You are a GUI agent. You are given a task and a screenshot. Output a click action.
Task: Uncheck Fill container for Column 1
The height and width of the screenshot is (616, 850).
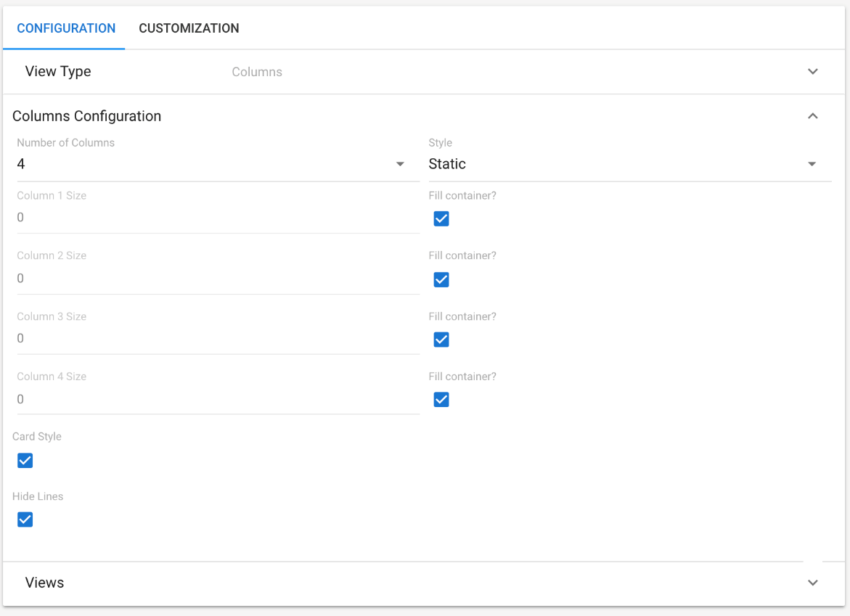pos(441,219)
